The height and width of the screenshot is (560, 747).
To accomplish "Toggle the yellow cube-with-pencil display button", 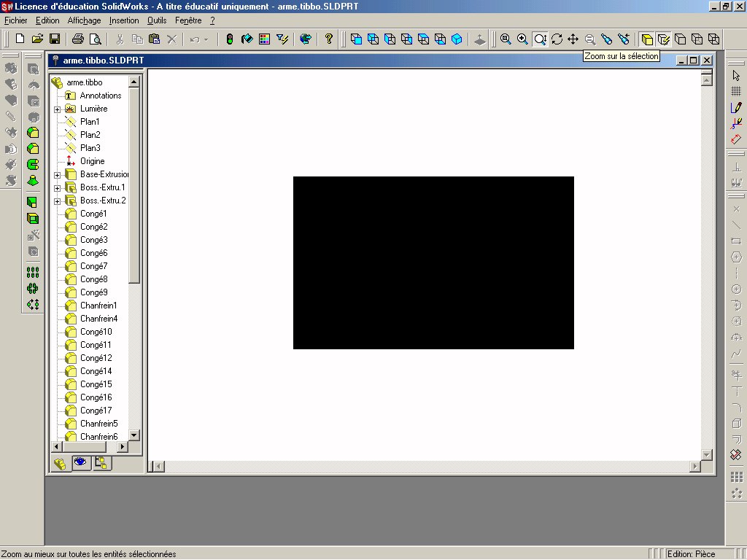I will tap(663, 39).
